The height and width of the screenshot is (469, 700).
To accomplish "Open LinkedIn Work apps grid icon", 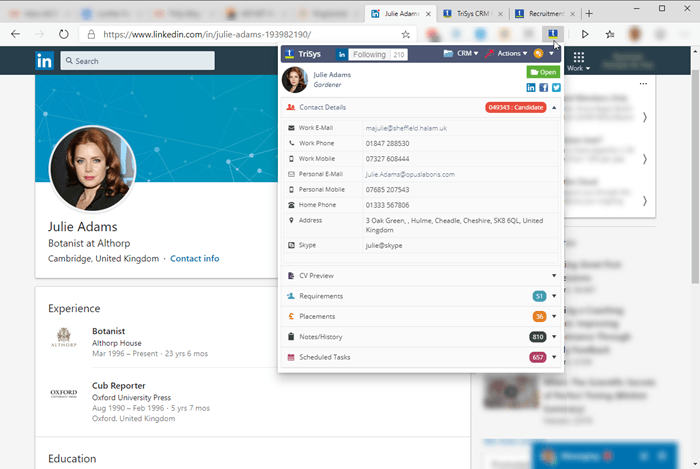I will coord(579,57).
